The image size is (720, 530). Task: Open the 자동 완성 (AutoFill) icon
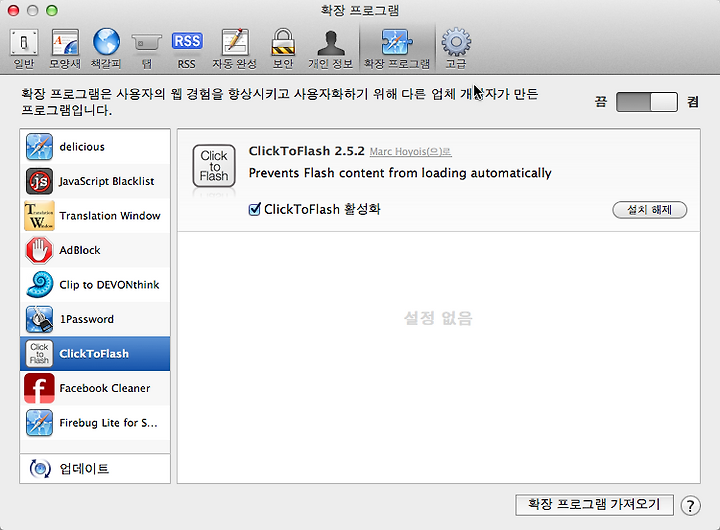(235, 42)
